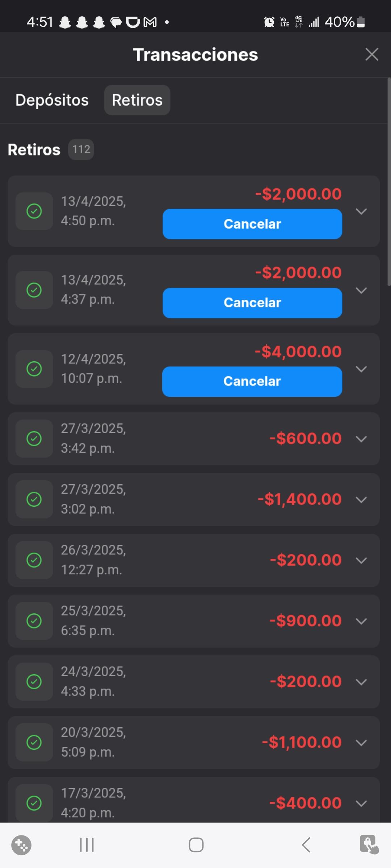This screenshot has height=868, width=391.
Task: Expand the 13/4/2025 4:50 p.m. withdrawal details
Action: (x=361, y=211)
